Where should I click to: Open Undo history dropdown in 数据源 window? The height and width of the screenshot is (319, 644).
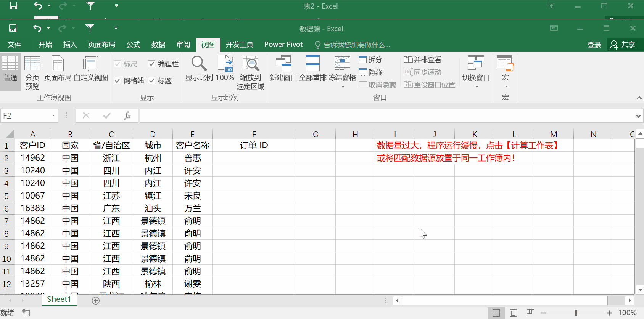tap(48, 28)
